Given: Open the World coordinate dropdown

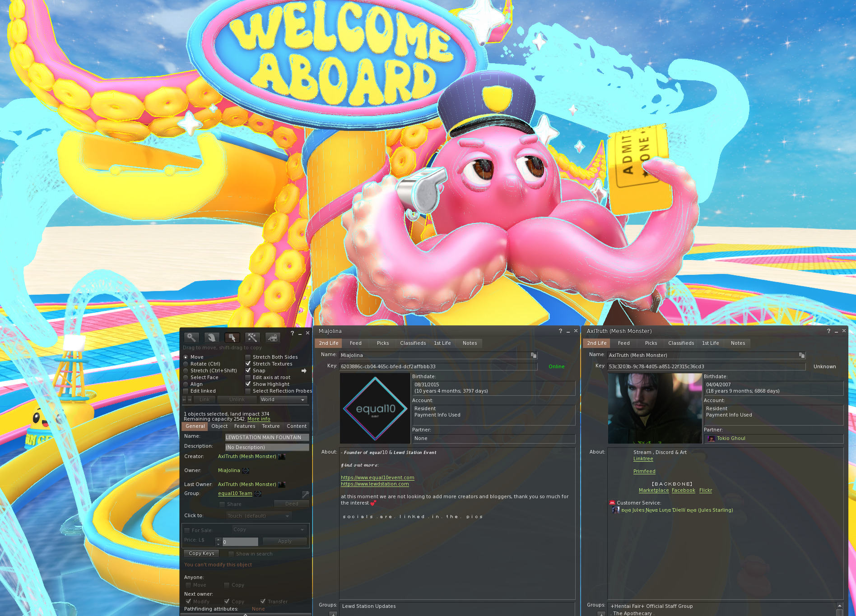Looking at the screenshot, I should (283, 400).
